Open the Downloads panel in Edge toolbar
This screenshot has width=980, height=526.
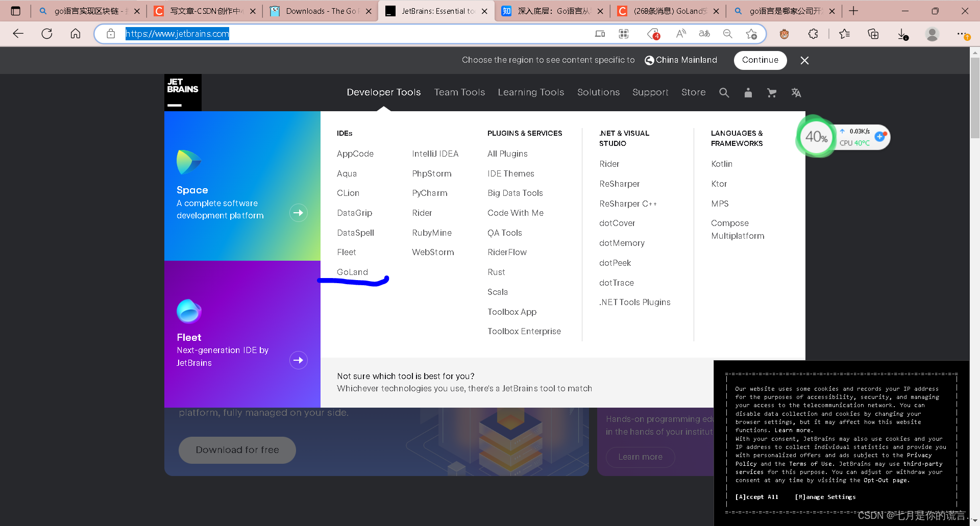tap(902, 34)
